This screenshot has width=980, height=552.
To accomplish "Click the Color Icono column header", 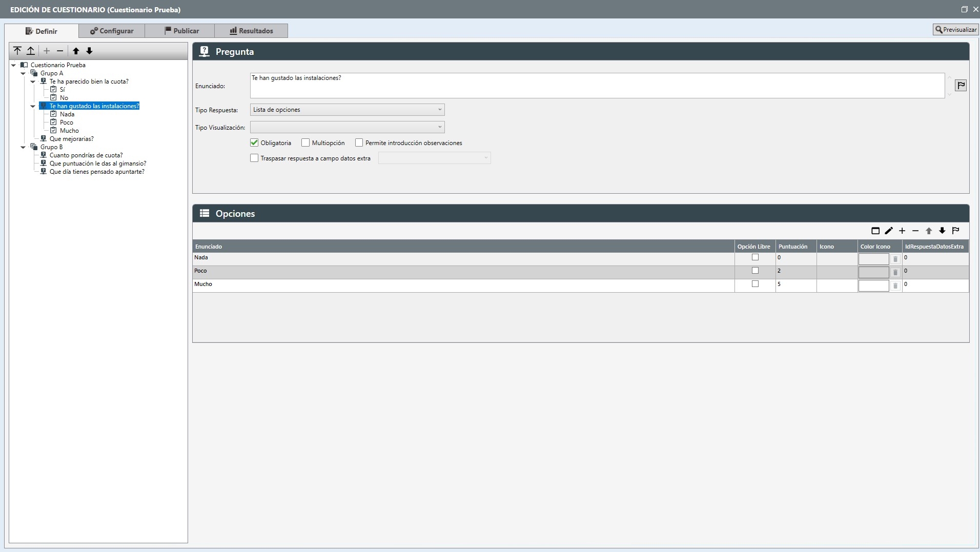I will (880, 247).
